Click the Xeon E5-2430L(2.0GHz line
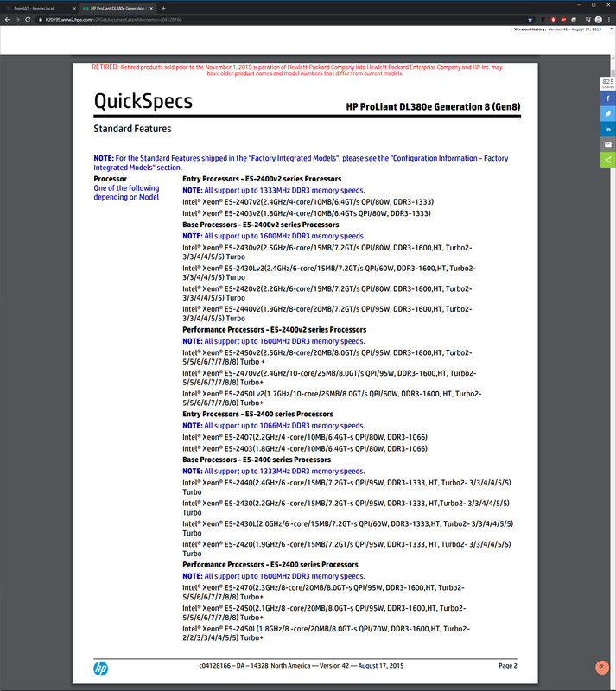 (348, 529)
